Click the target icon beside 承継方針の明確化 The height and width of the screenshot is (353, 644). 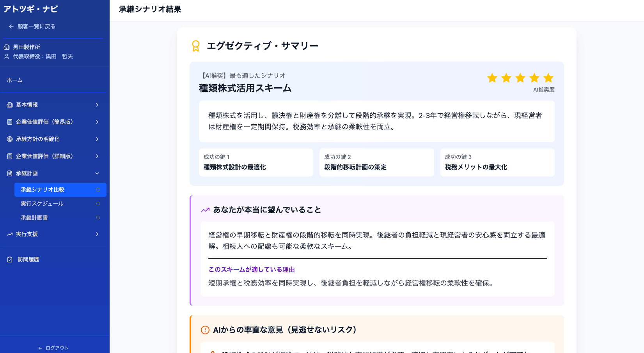pyautogui.click(x=9, y=139)
